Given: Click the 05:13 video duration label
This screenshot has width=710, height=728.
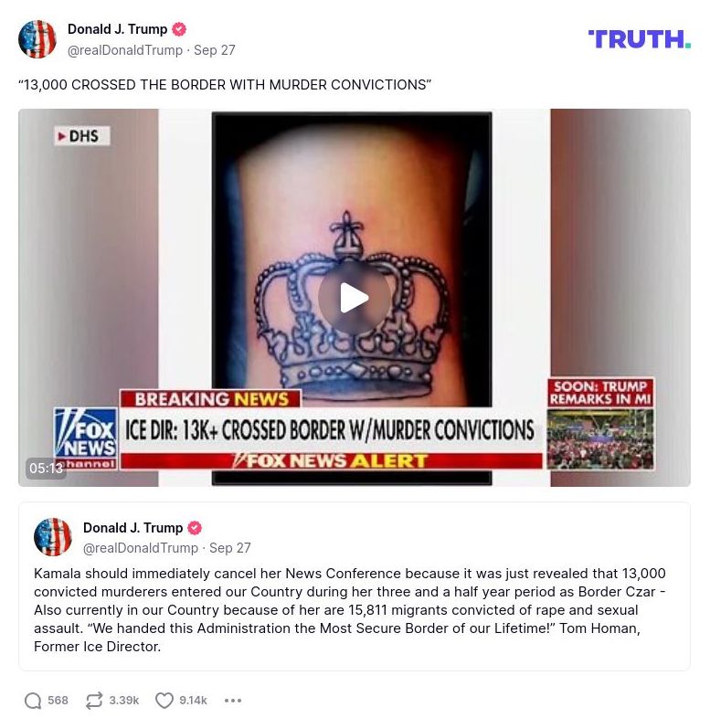Looking at the screenshot, I should (x=46, y=469).
